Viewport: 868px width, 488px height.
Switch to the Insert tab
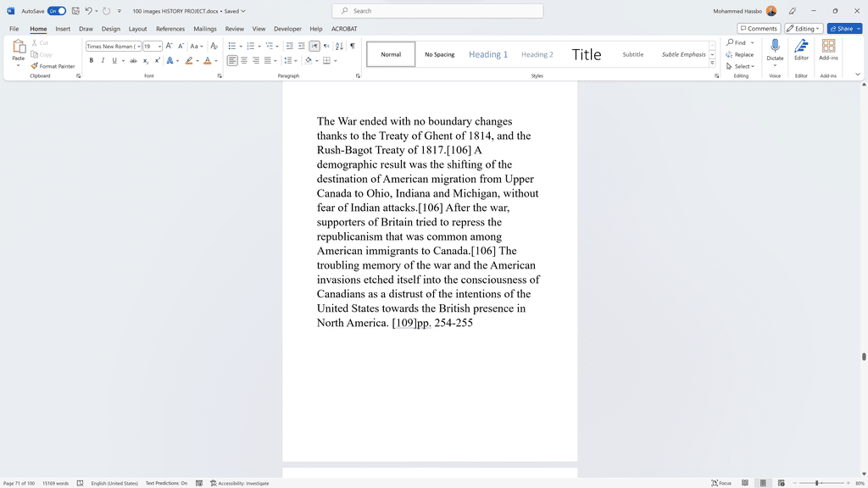point(63,29)
